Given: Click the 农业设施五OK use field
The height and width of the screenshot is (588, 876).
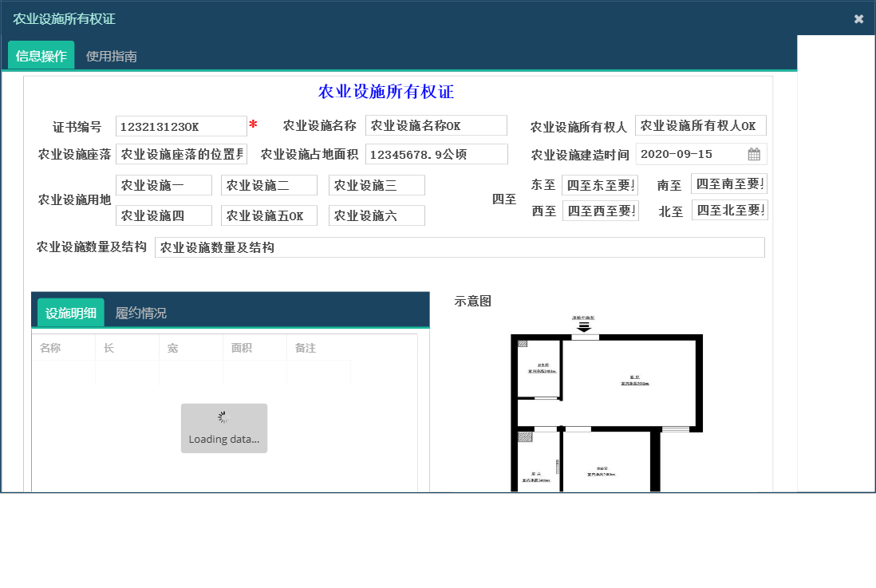Looking at the screenshot, I should [x=269, y=215].
